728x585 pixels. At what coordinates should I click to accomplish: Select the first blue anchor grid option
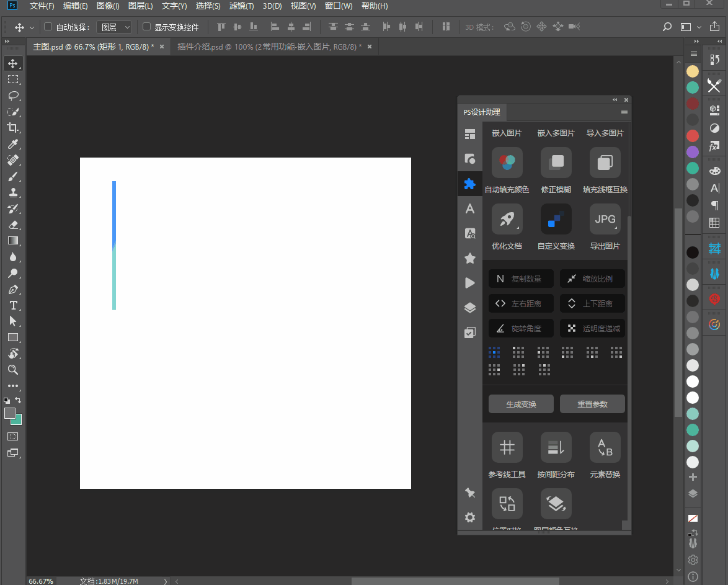coord(494,352)
